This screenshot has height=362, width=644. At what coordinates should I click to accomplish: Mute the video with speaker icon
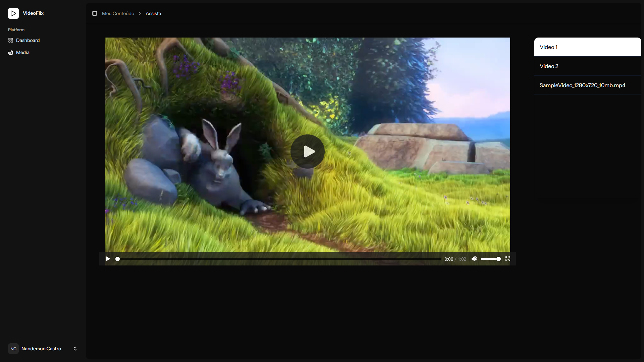(x=474, y=259)
